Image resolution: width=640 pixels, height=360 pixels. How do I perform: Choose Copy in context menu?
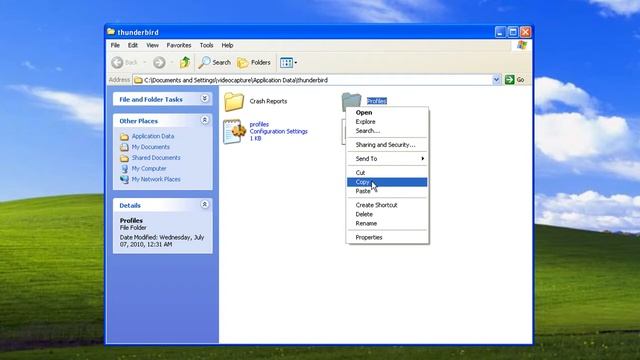click(387, 182)
